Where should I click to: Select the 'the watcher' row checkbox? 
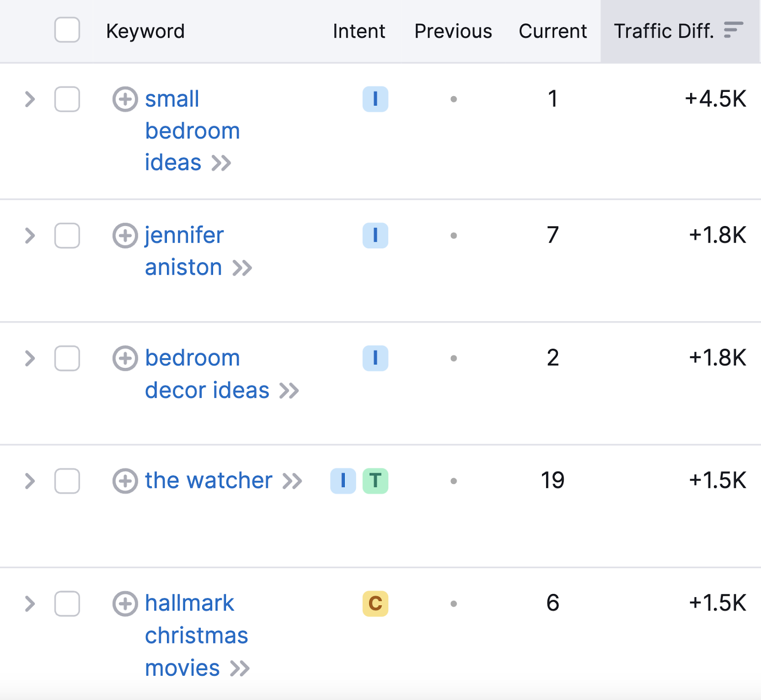click(x=67, y=481)
